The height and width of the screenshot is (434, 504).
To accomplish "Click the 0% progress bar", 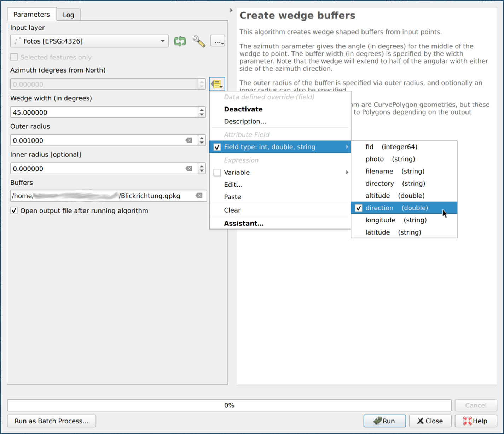I will [229, 405].
